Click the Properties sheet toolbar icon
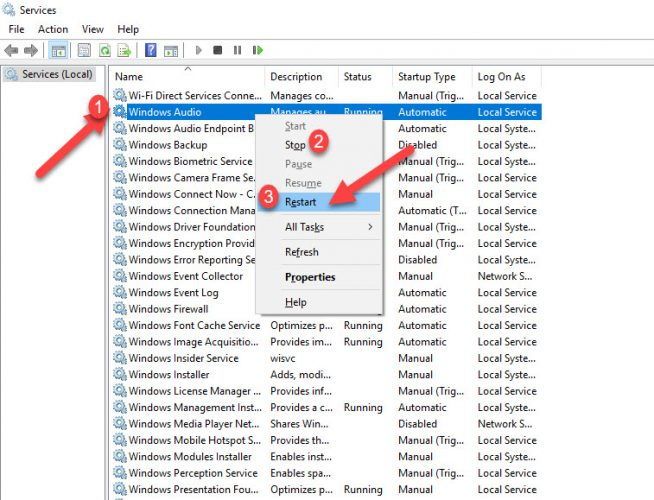654x500 pixels. point(84,50)
